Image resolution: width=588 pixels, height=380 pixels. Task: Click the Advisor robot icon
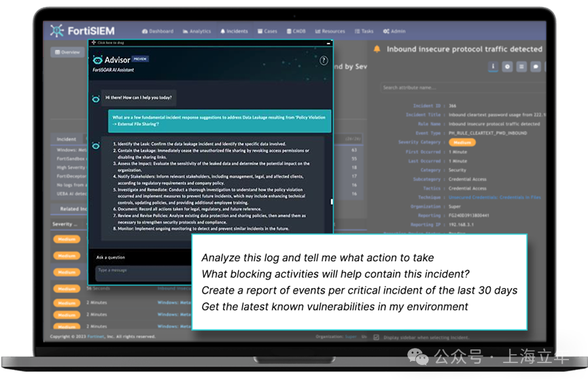tap(97, 60)
